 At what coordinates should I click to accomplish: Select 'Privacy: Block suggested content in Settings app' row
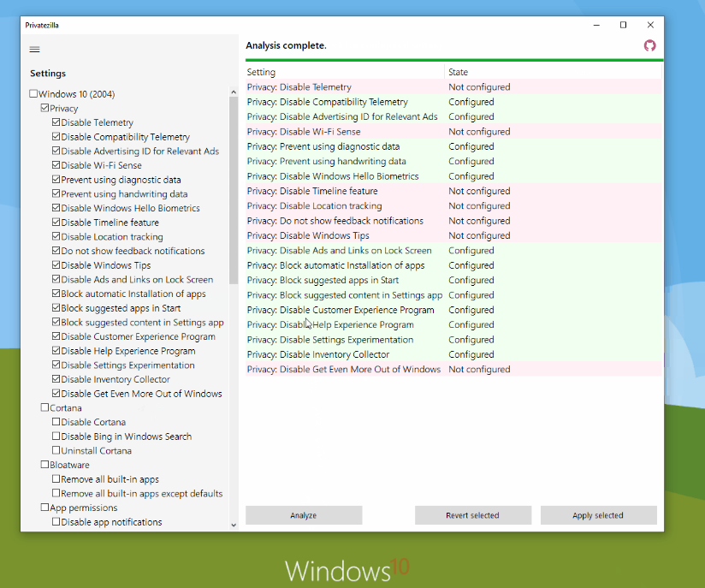coord(453,294)
